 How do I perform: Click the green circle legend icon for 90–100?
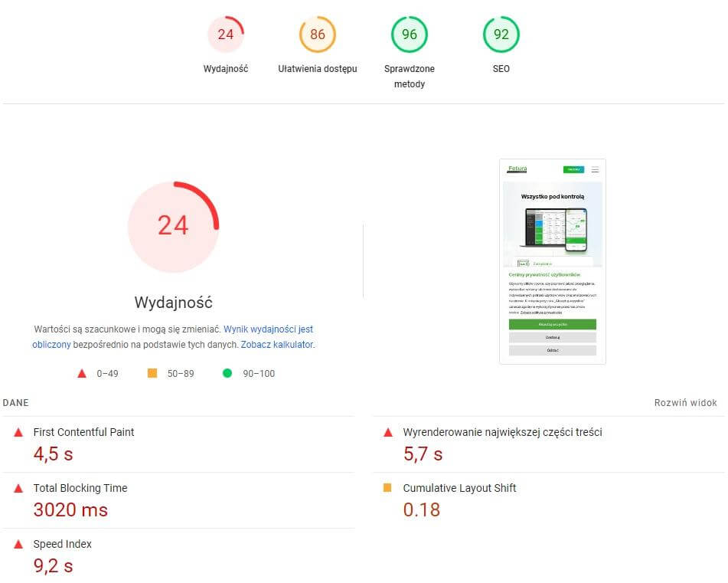(227, 374)
